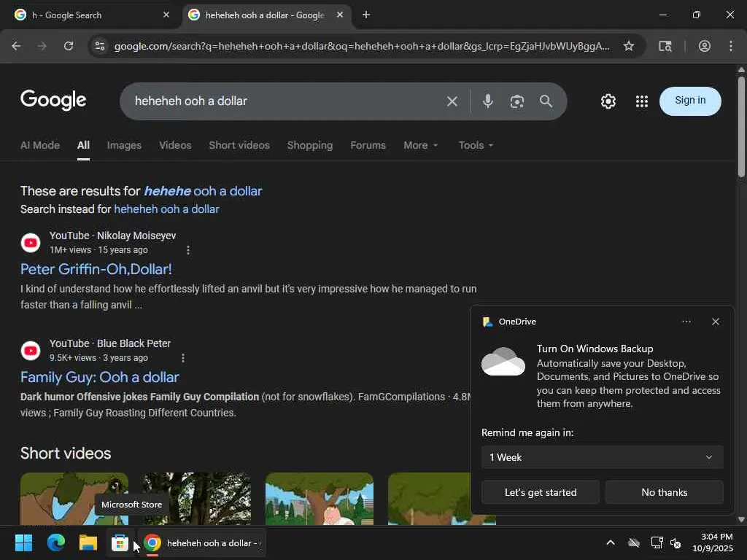Screen dimensions: 747x560
Task: Open Microsoft Store from taskbar
Action: (x=120, y=542)
